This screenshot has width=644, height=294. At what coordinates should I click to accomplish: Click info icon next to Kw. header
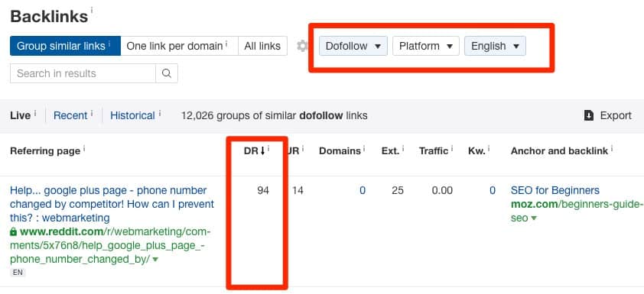click(489, 148)
